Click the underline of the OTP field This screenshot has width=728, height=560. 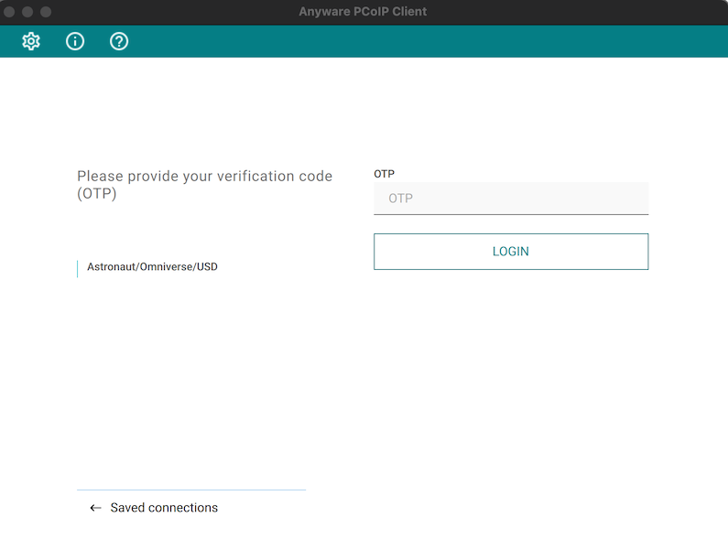point(510,214)
